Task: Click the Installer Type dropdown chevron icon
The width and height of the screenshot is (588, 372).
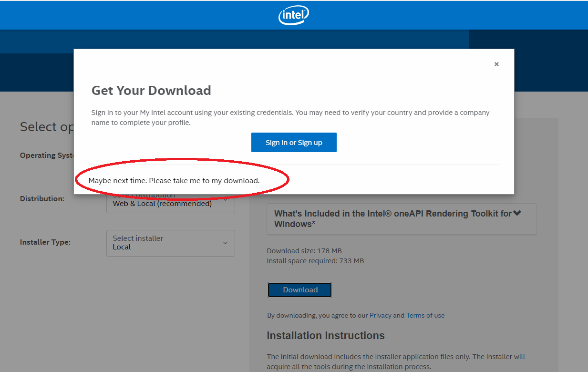Action: tap(225, 243)
